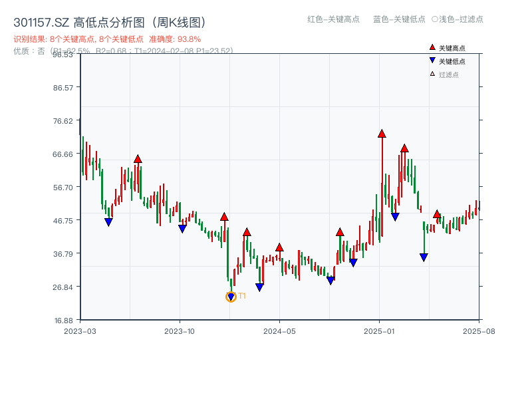
Task: Click the rightmost blue triangle marker on the chart
Action: coord(424,256)
